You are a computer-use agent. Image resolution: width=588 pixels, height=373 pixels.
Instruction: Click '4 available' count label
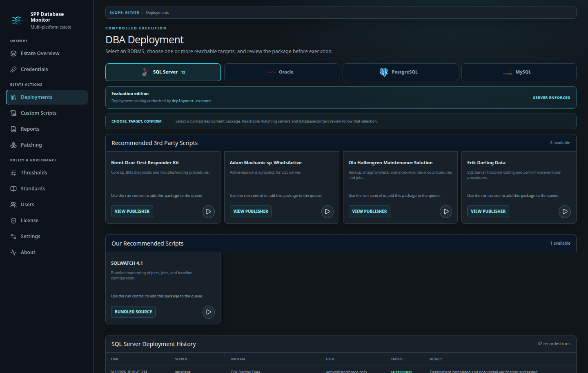(560, 143)
